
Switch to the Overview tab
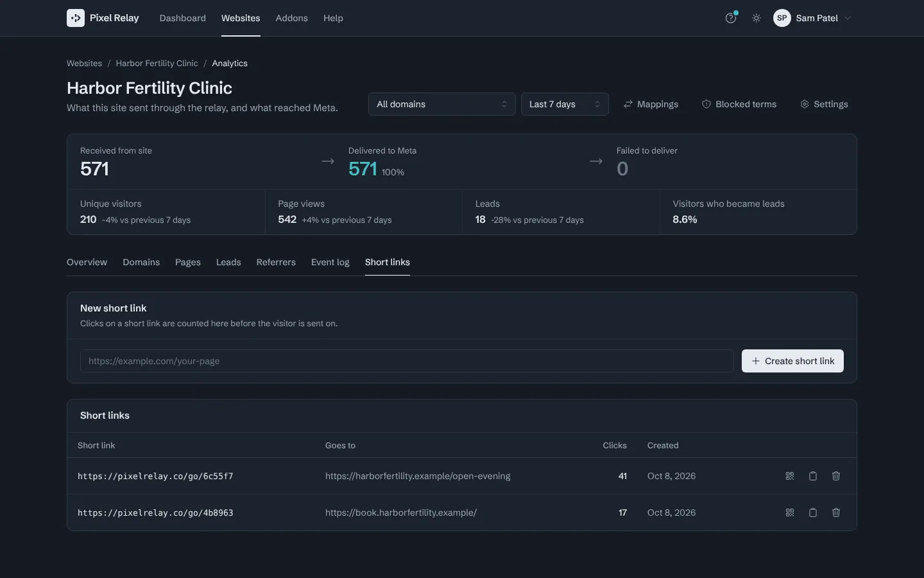tap(87, 262)
